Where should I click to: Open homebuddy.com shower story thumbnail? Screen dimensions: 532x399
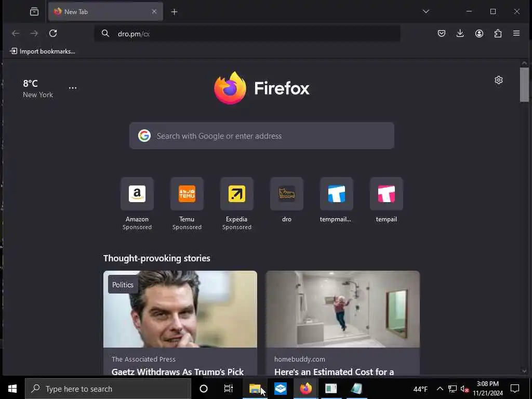[343, 309]
